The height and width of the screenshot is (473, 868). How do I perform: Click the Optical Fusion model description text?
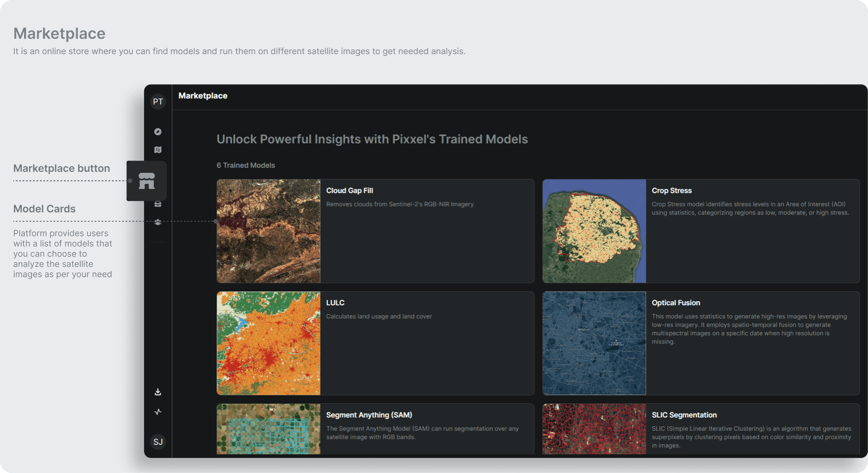750,329
